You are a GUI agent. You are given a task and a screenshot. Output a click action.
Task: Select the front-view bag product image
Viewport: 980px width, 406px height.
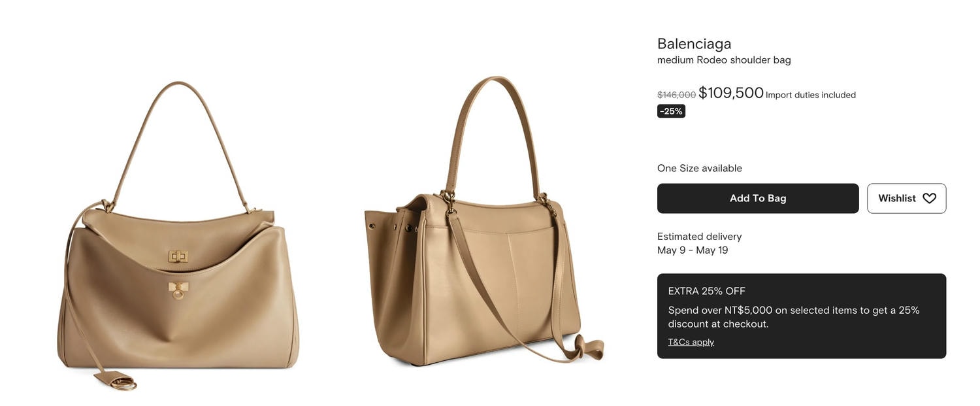[x=178, y=235]
